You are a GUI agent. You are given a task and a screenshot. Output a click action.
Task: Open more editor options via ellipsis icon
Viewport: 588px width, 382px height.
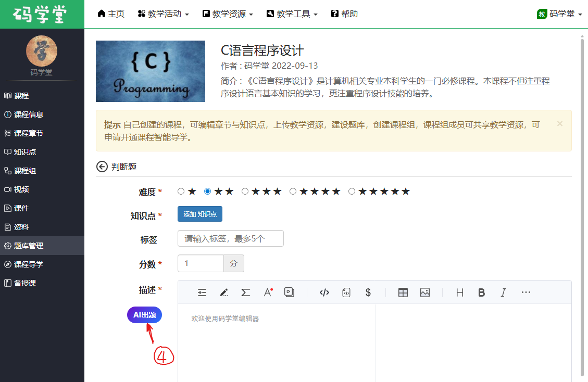pos(526,292)
